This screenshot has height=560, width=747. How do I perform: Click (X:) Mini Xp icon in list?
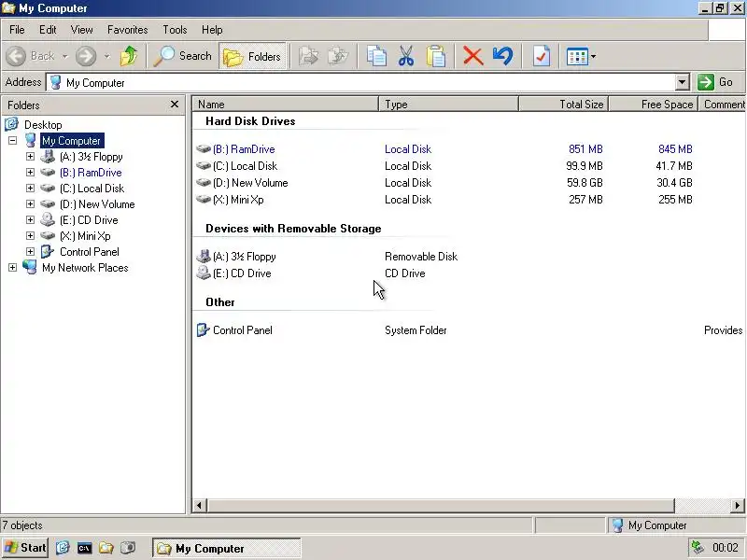coord(204,199)
